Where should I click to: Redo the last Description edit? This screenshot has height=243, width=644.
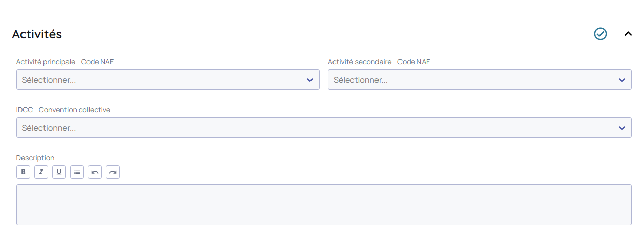113,172
